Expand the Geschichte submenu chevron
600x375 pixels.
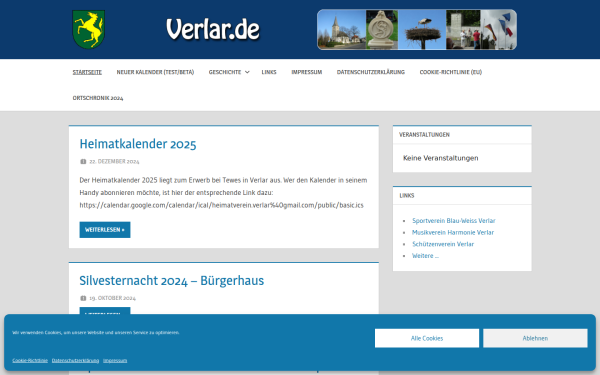[247, 72]
